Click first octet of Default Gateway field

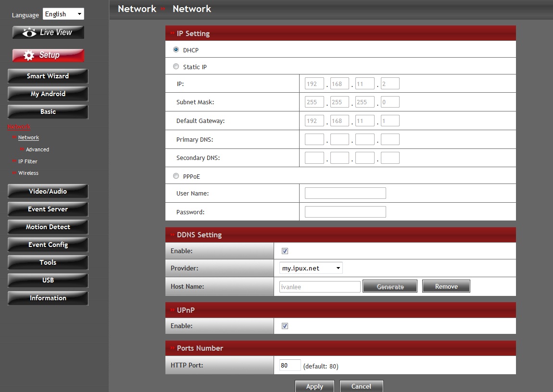314,121
